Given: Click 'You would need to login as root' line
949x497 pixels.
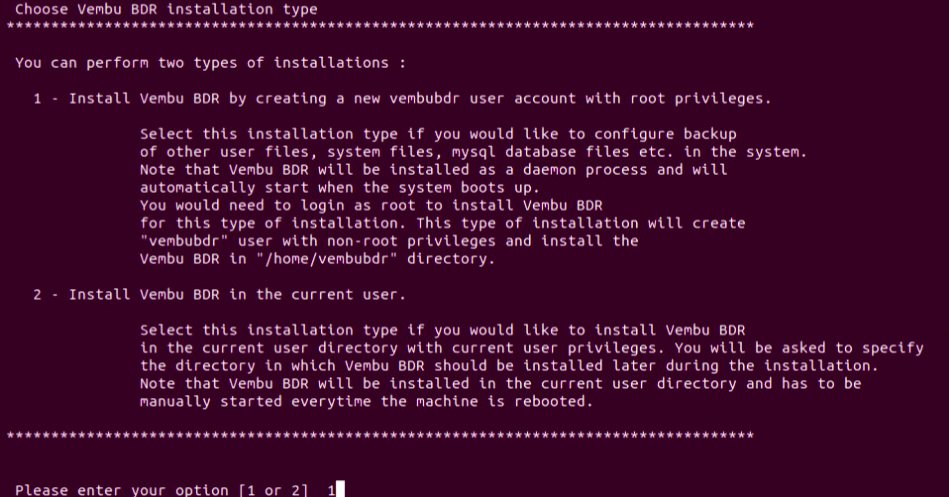Looking at the screenshot, I should tap(371, 206).
